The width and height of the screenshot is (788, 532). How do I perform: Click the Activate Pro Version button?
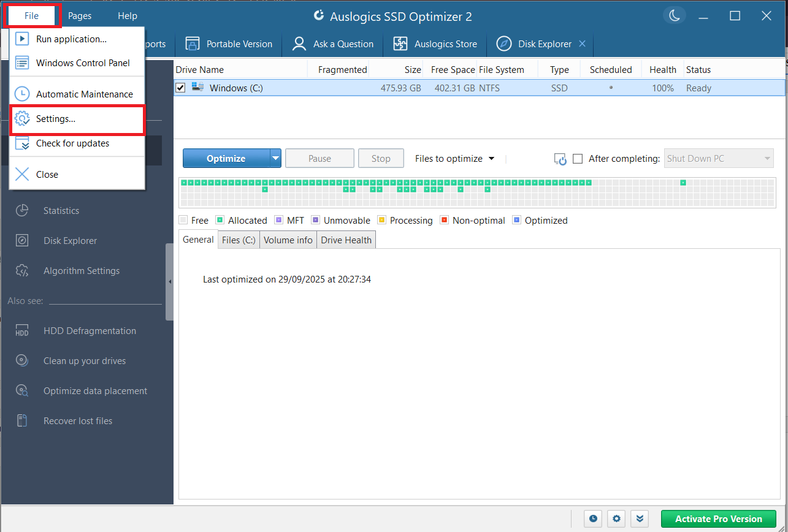tap(718, 519)
